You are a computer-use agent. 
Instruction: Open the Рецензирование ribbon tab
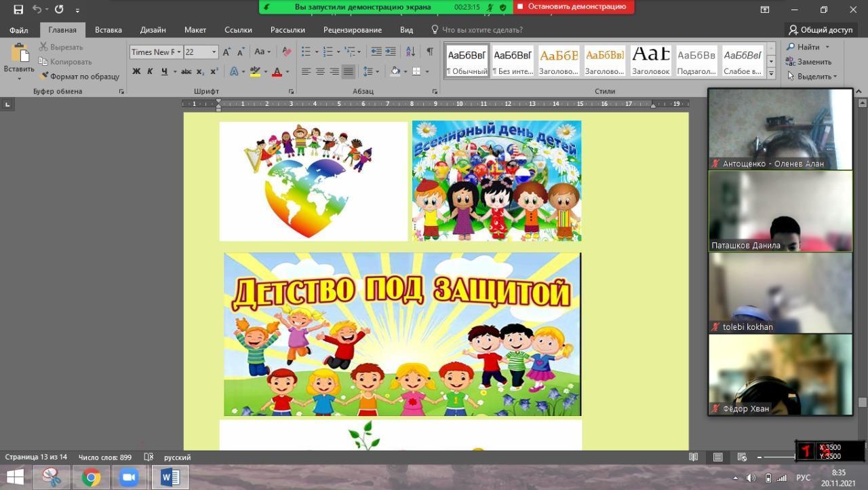click(x=352, y=30)
